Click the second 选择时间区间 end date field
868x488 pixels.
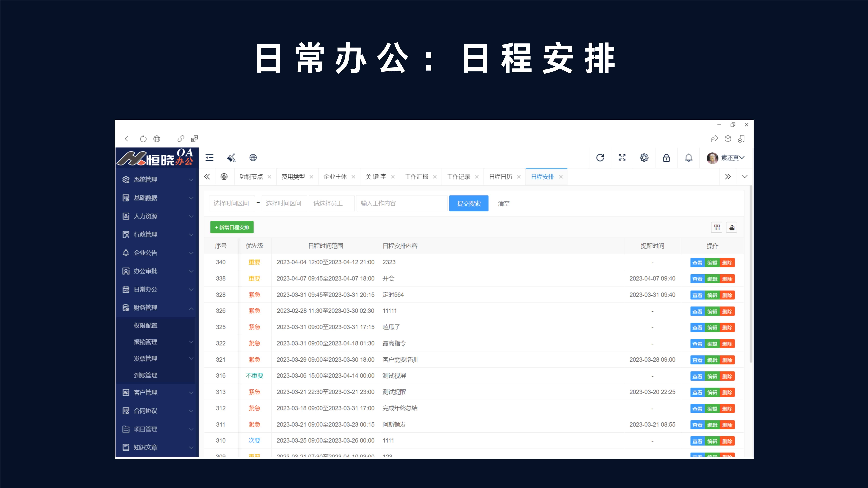click(x=284, y=203)
